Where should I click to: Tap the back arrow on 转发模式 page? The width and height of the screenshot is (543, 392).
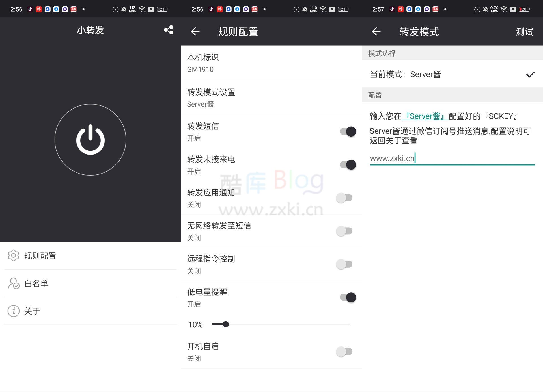pyautogui.click(x=376, y=32)
